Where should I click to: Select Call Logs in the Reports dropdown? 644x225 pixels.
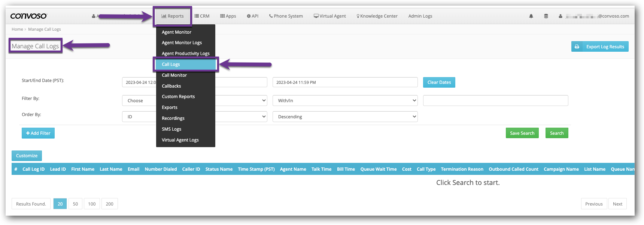pyautogui.click(x=186, y=64)
